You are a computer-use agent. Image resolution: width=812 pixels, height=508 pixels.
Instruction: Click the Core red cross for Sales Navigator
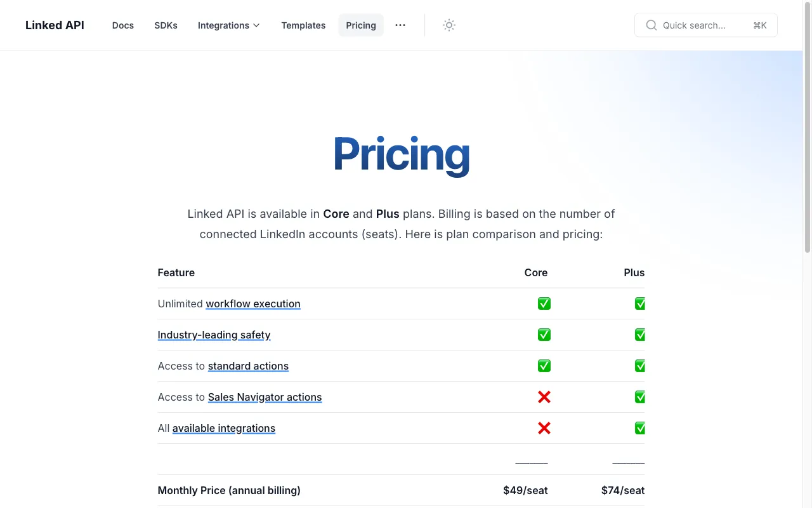pos(544,397)
